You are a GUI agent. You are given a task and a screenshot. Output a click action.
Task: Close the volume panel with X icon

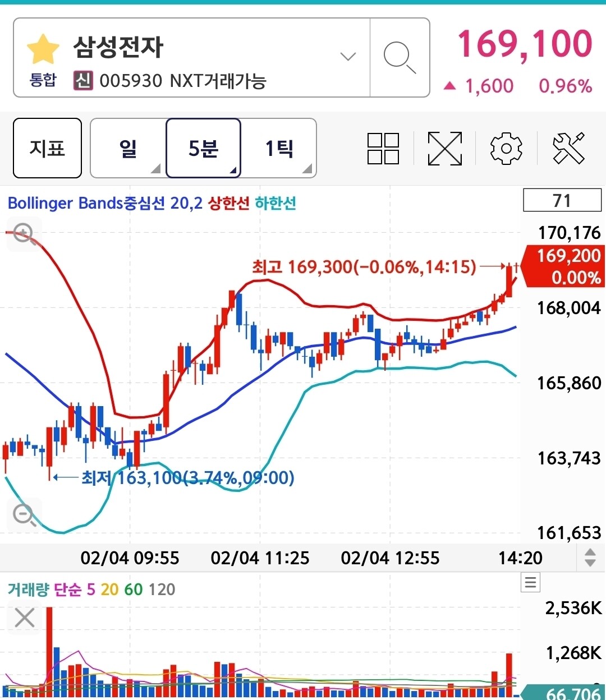[x=25, y=618]
